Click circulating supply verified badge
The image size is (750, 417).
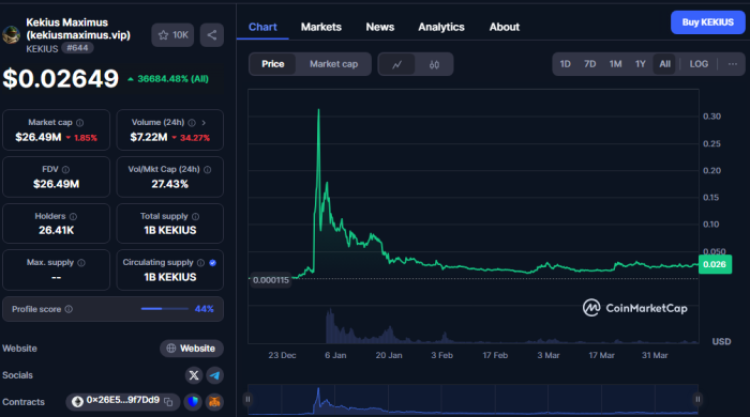(x=213, y=263)
